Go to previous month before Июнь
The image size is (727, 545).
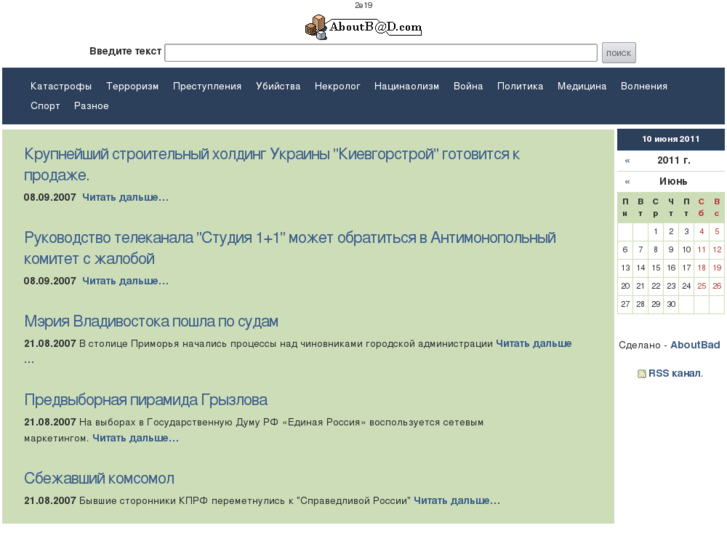tap(627, 181)
